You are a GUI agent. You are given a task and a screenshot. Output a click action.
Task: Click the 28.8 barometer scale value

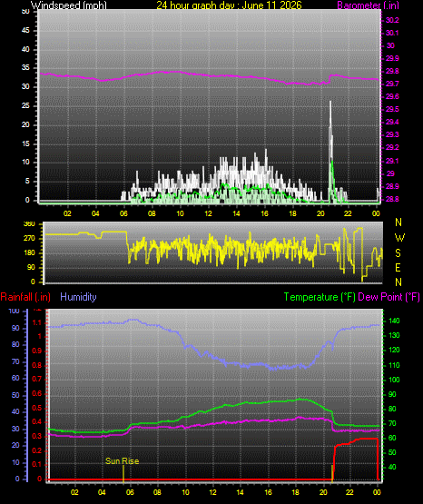392,199
